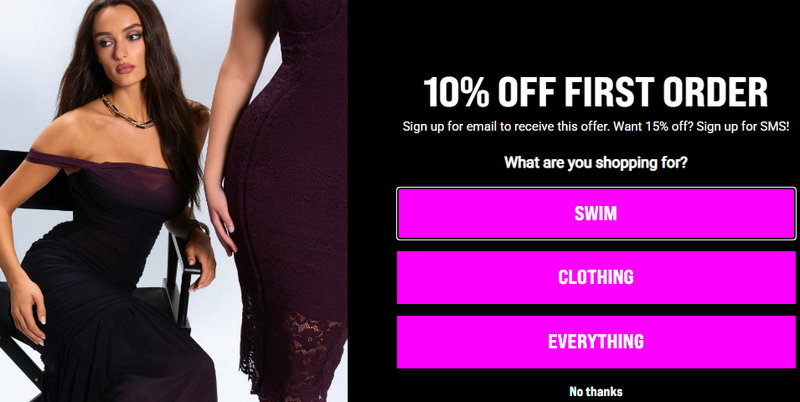Choose the SWIM shopping option
The image size is (800, 402).
[x=596, y=213]
